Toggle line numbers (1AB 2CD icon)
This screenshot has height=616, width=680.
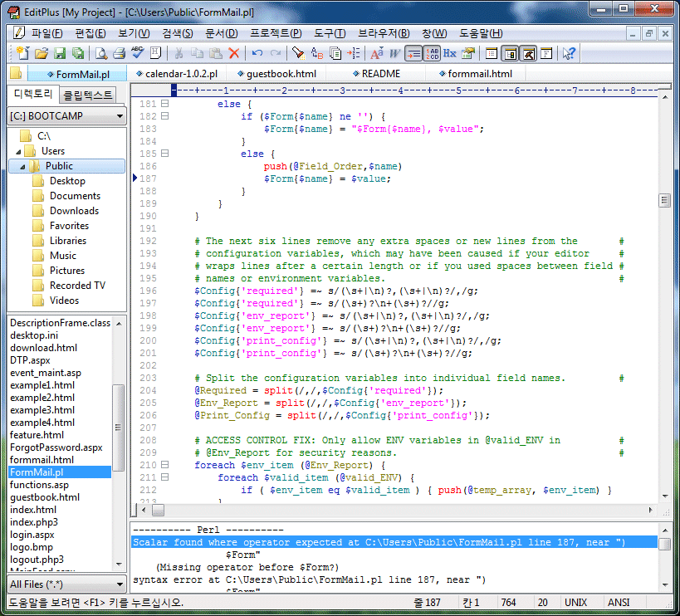coord(432,53)
